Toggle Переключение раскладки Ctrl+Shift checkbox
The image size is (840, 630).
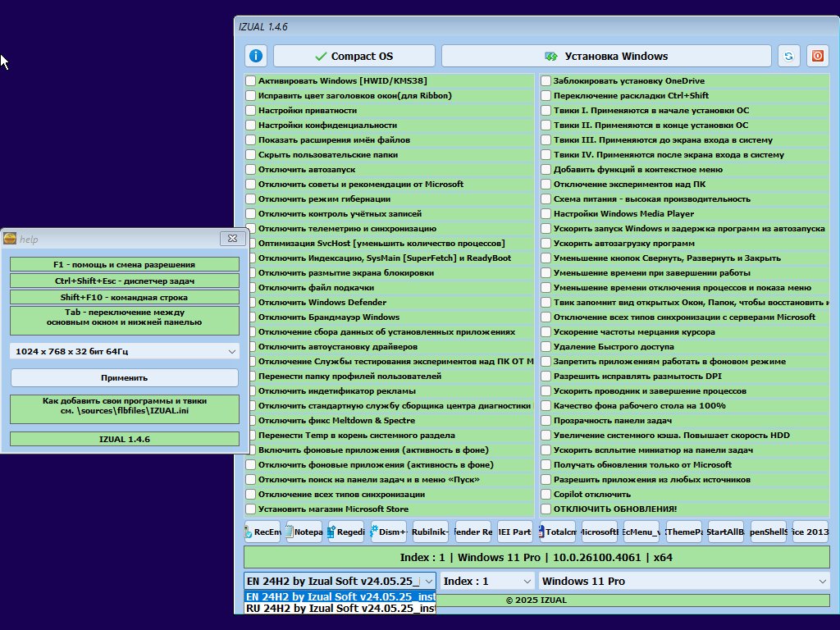point(546,95)
